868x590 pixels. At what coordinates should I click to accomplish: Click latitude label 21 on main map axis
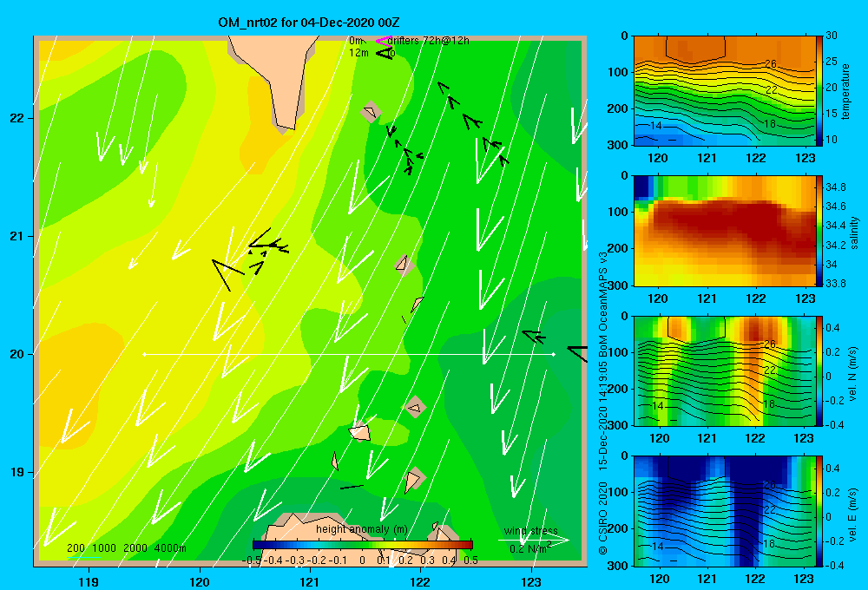tap(16, 236)
